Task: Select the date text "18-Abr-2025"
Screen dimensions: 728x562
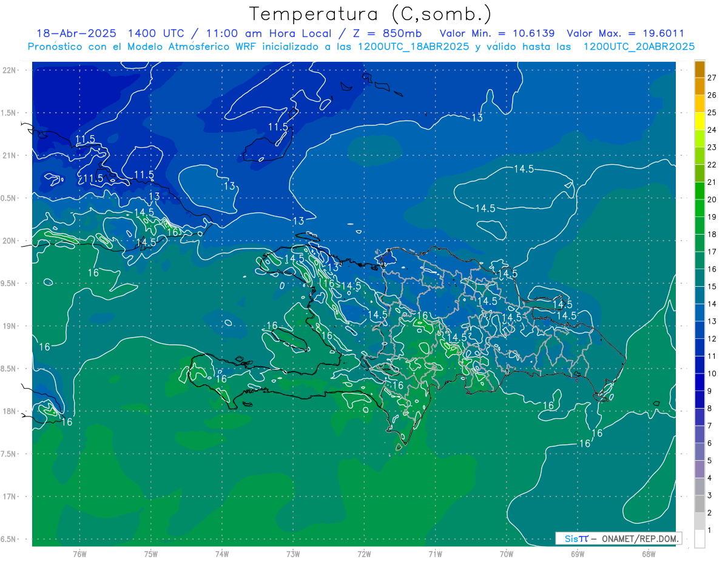Action: [x=76, y=33]
